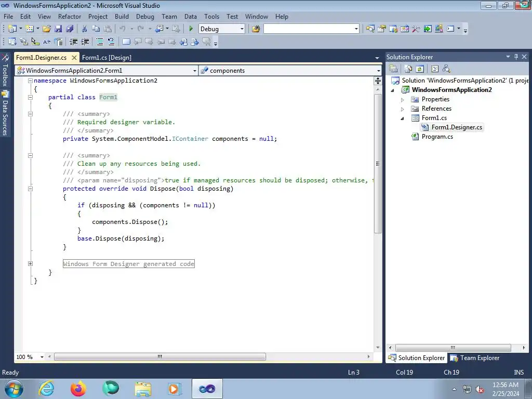This screenshot has height=399, width=532.
Task: Click the Windows Start button
Action: point(14,389)
